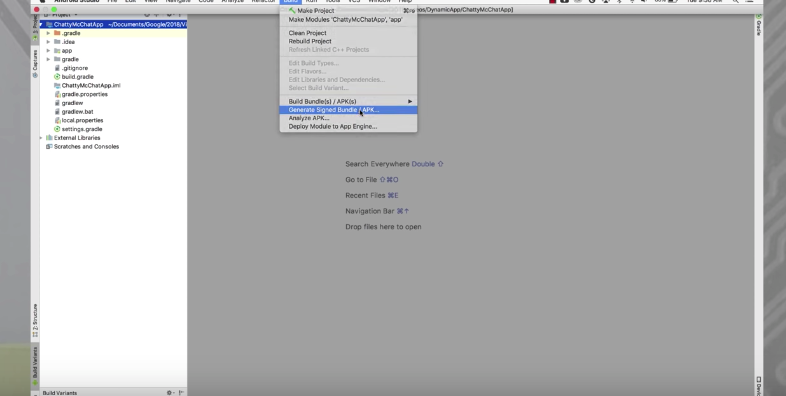This screenshot has height=396, width=786.
Task: Select the gradle folder name
Action: [x=70, y=59]
